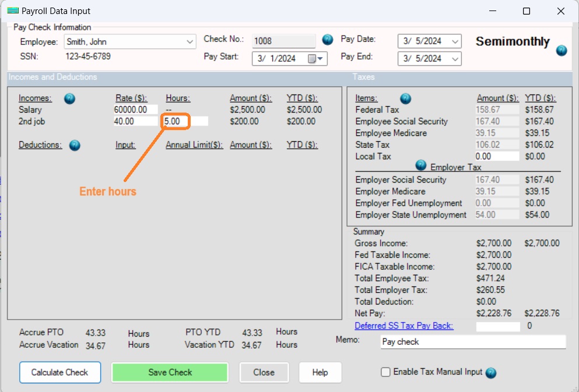This screenshot has width=579, height=392.
Task: Click the help icon beside Deductions
Action: [75, 146]
